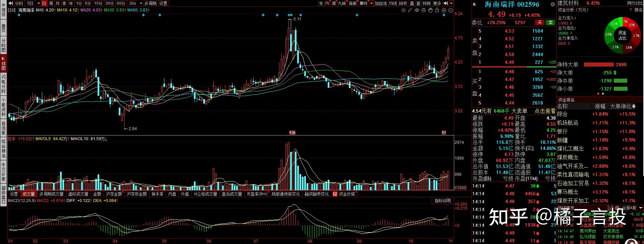Toggle the eye visibility icon on the chart
644x244 pixels.
(x=417, y=10)
